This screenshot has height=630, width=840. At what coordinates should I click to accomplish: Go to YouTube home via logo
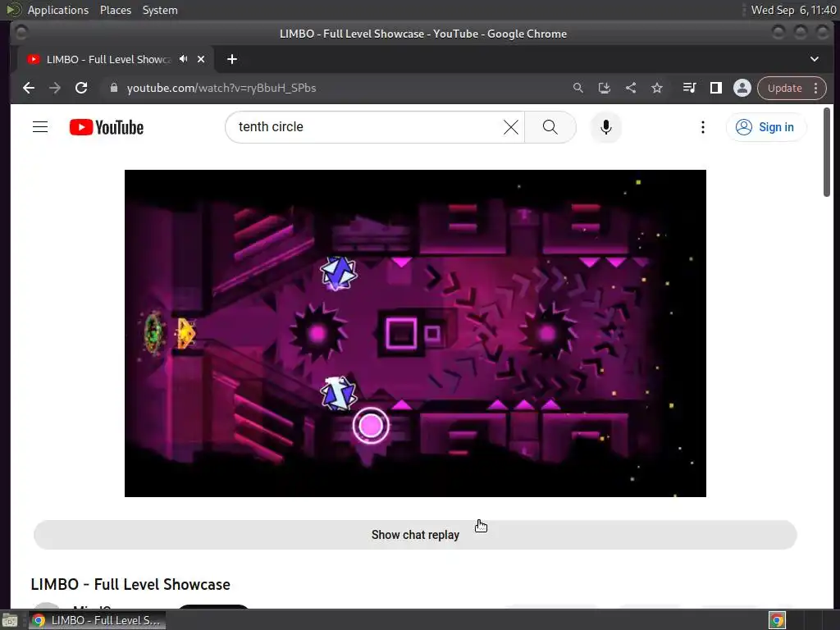pyautogui.click(x=106, y=127)
